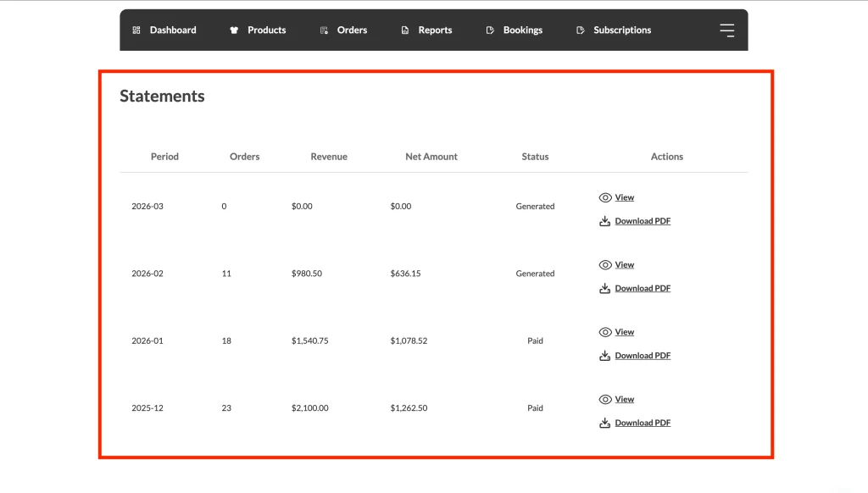Click the Net Amount column header
The height and width of the screenshot is (493, 868).
431,157
